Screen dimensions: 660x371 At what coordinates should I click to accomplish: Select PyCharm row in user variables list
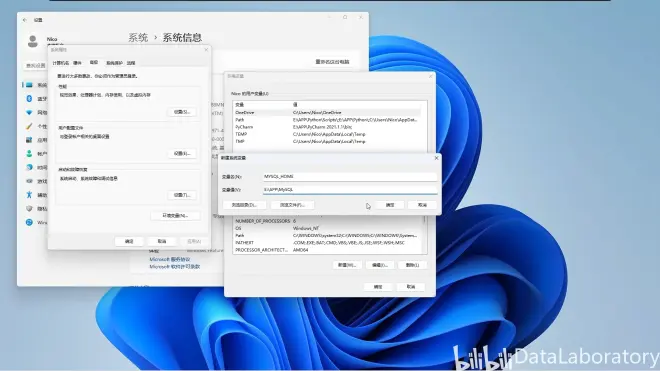point(327,127)
